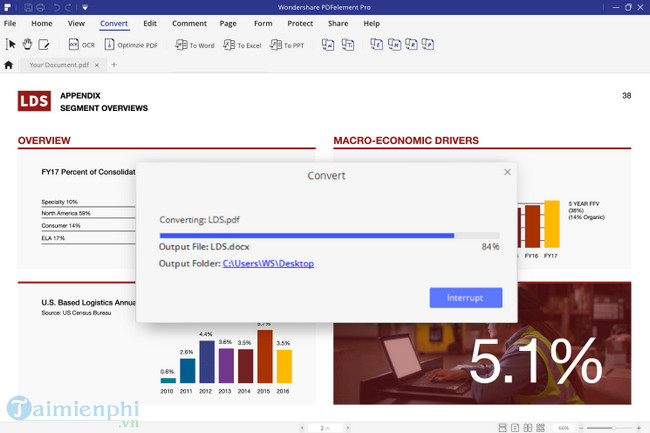
Task: Click the convert To Image icon
Action: 328,45
